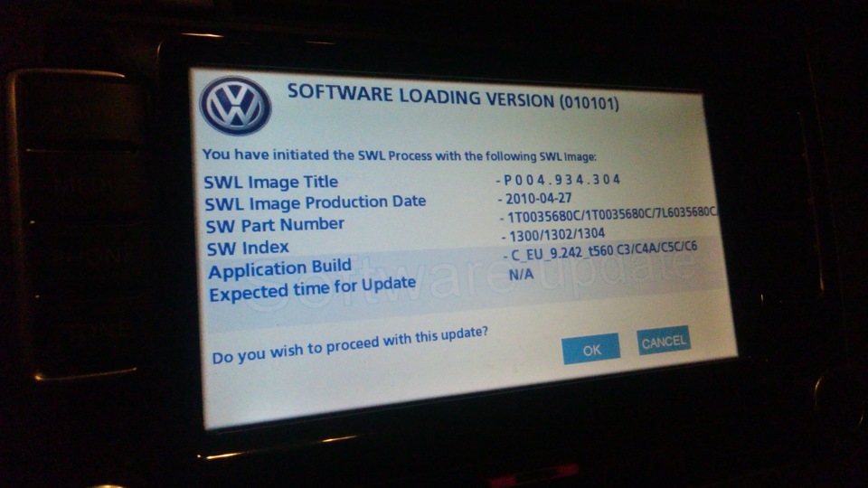The height and width of the screenshot is (488, 868).
Task: Select the 'N/A' value
Action: 521,275
